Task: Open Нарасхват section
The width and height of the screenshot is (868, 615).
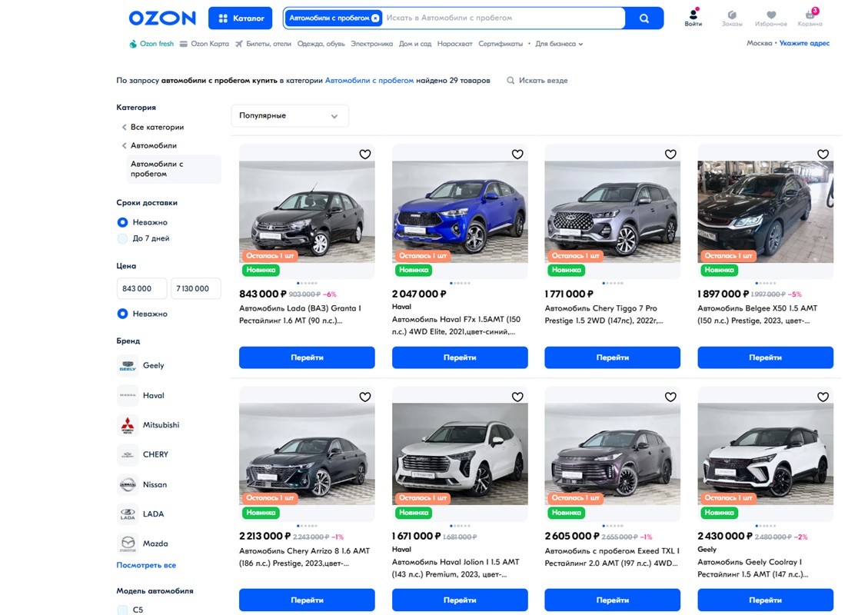Action: point(454,44)
